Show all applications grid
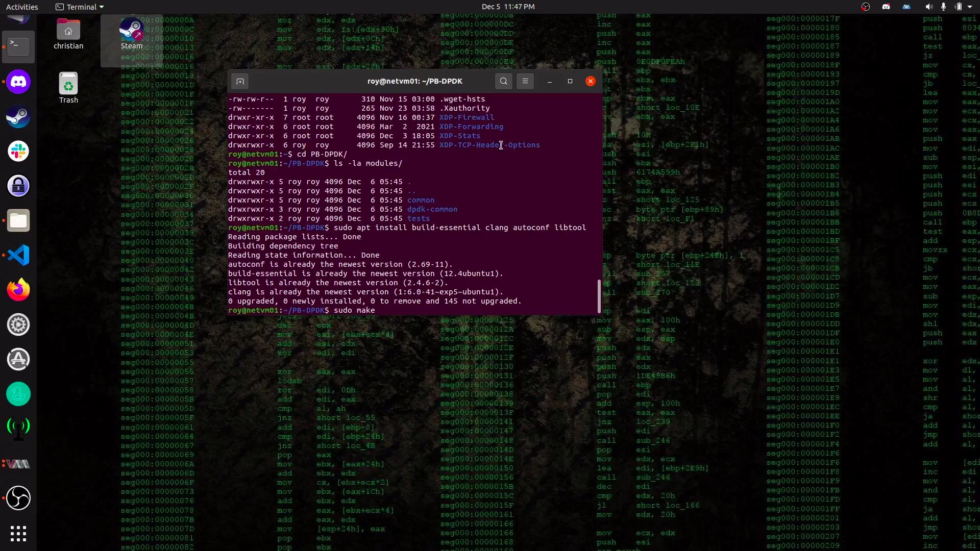Image resolution: width=980 pixels, height=551 pixels. 18,534
